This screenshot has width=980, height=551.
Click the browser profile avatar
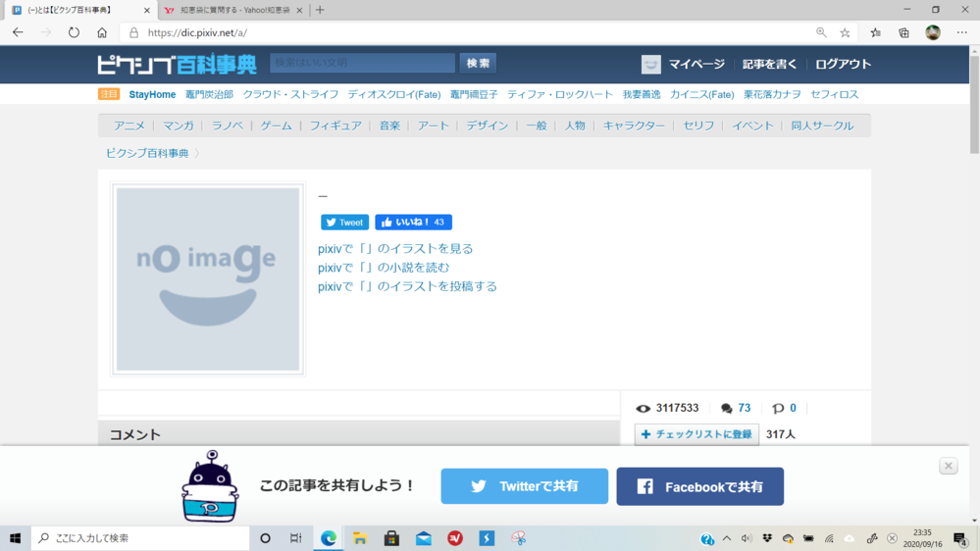[933, 32]
